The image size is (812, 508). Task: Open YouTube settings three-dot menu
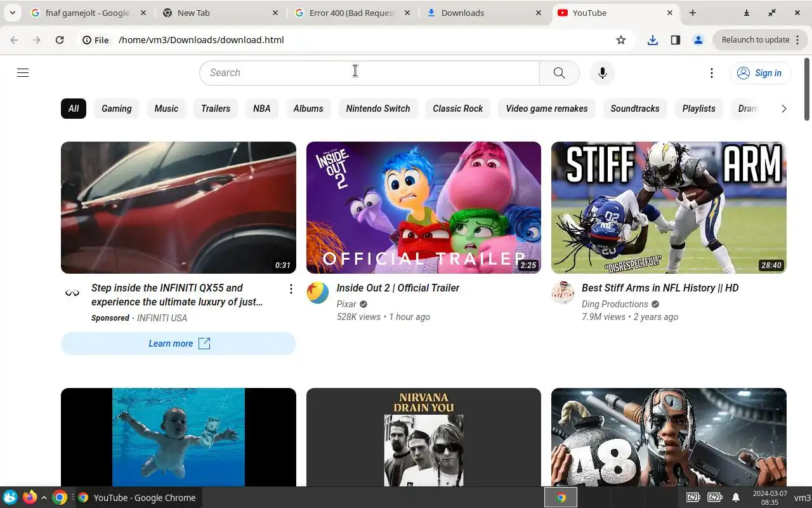click(711, 73)
